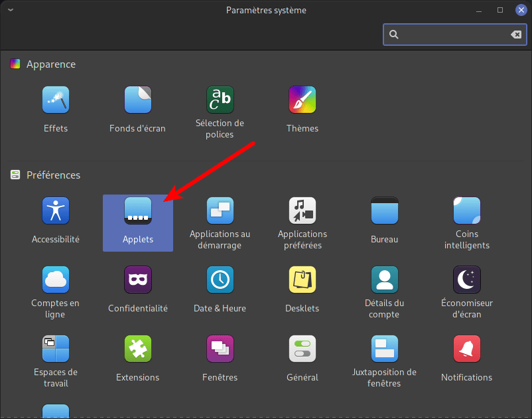This screenshot has height=419, width=532.
Task: Open the Desklets settings
Action: 302,280
